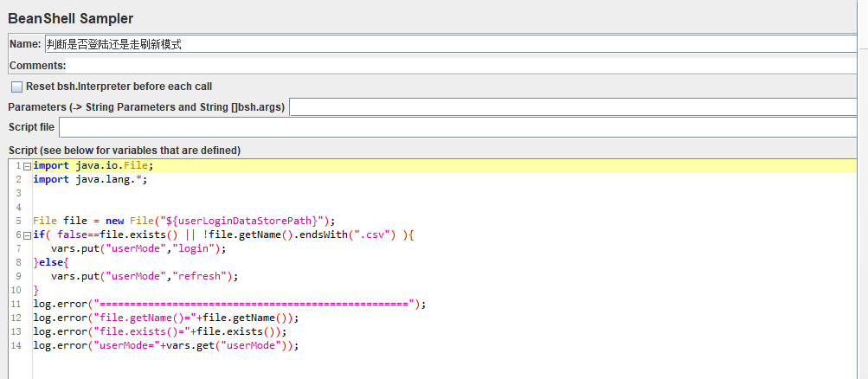Screen dimensions: 868x379
Task: Click the '}else{' line
Action: pos(51,262)
